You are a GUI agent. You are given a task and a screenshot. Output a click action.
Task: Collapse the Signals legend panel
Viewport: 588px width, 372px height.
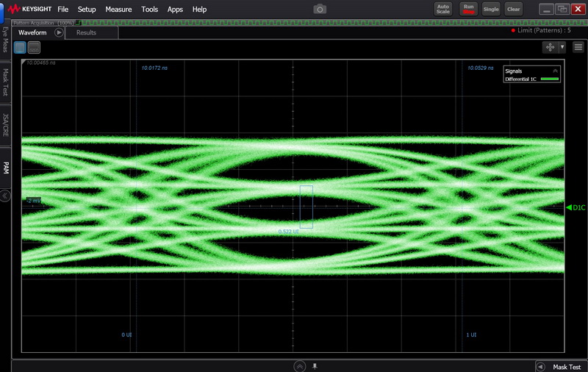(x=555, y=71)
